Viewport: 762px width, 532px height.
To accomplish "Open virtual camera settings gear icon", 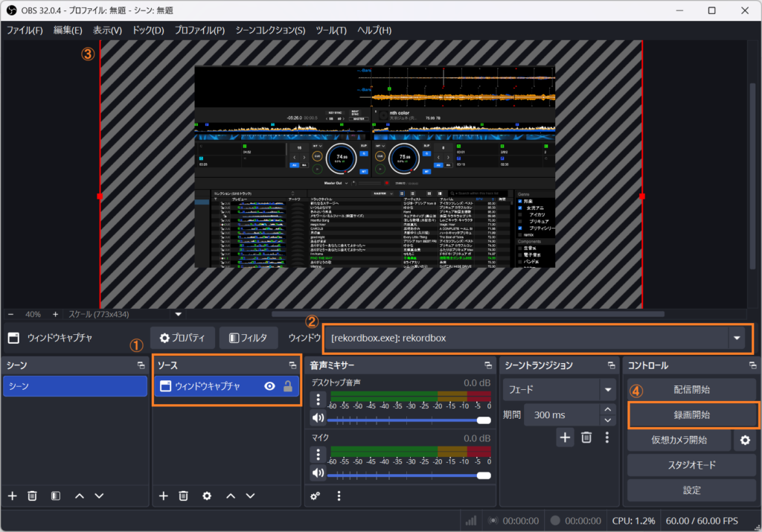I will tap(743, 440).
